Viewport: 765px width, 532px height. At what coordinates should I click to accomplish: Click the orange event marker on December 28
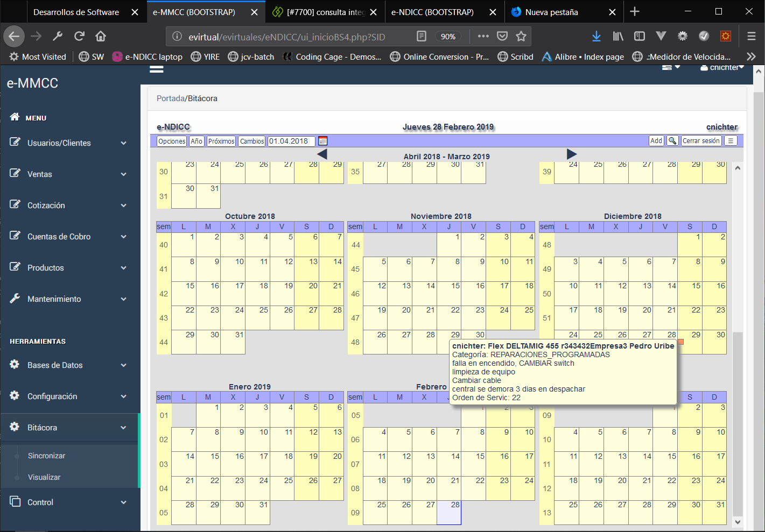[680, 342]
